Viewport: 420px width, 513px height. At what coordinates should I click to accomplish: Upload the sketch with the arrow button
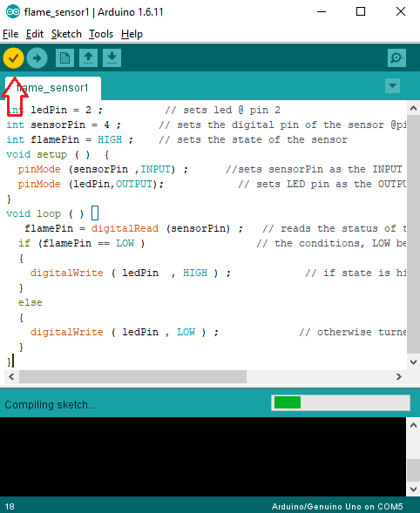tap(37, 58)
